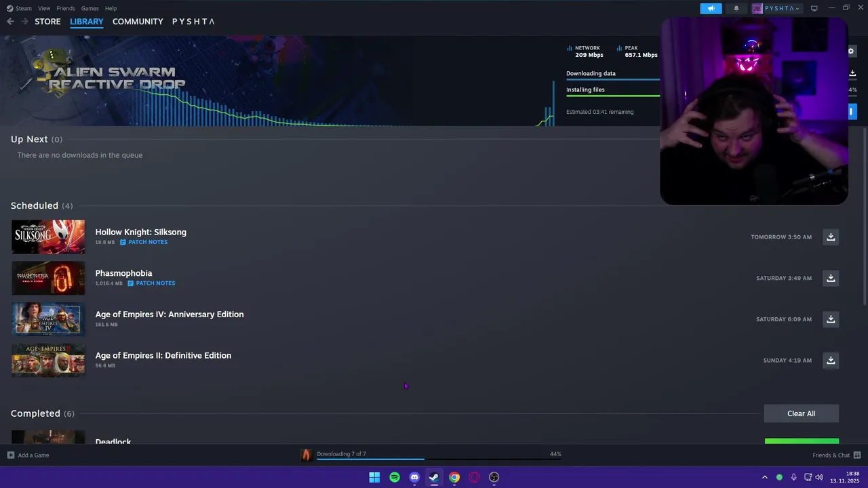
Task: Open the Windows Start menu
Action: 374,477
